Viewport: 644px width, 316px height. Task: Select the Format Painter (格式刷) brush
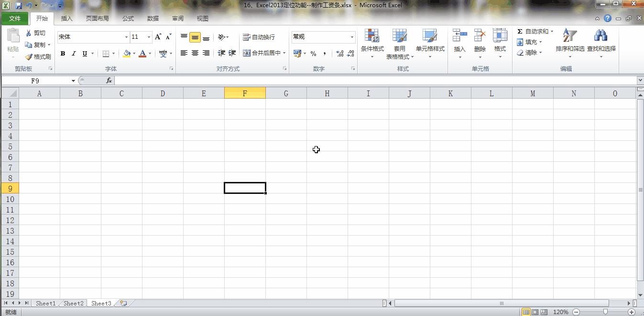(x=38, y=56)
